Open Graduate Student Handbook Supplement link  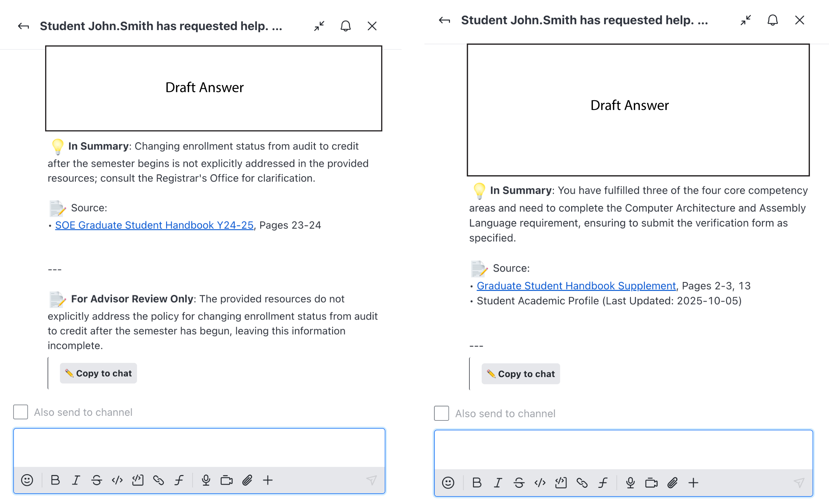coord(576,285)
